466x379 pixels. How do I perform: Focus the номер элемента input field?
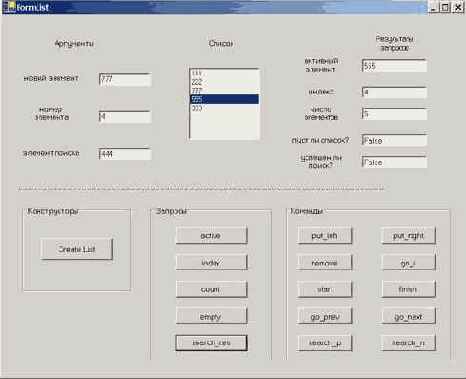125,116
